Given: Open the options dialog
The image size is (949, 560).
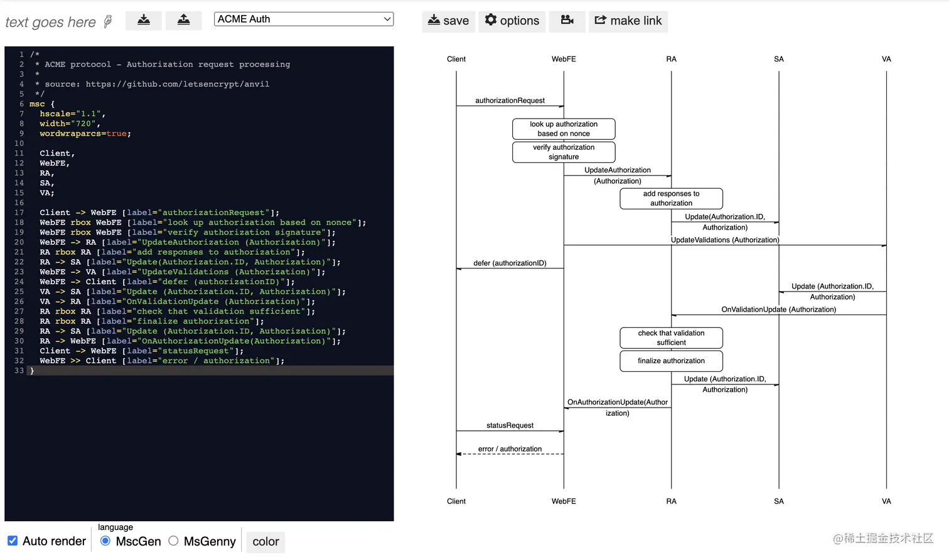Looking at the screenshot, I should coord(512,21).
